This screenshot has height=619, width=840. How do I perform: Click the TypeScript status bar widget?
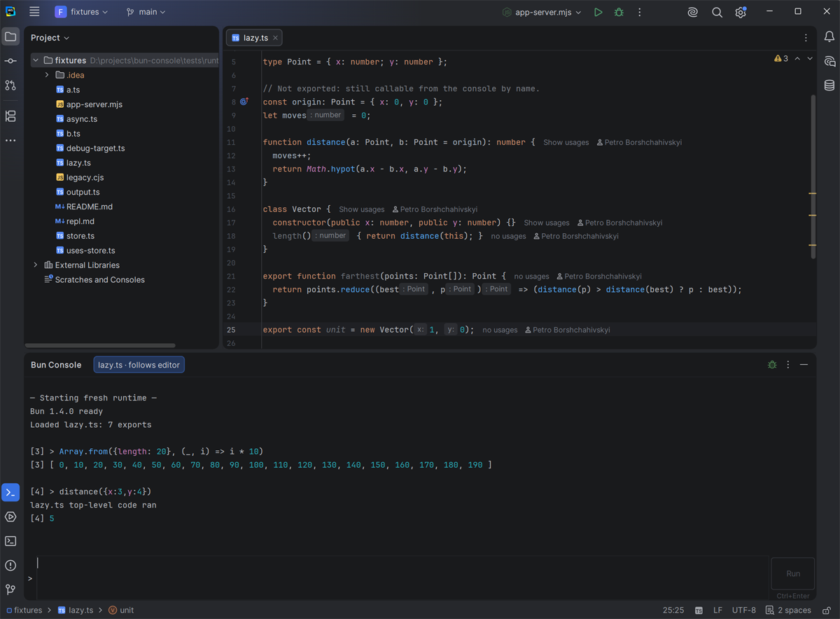tap(699, 610)
